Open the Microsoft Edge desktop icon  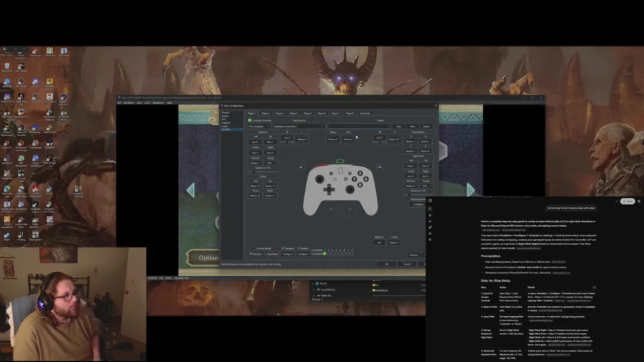[x=7, y=191]
